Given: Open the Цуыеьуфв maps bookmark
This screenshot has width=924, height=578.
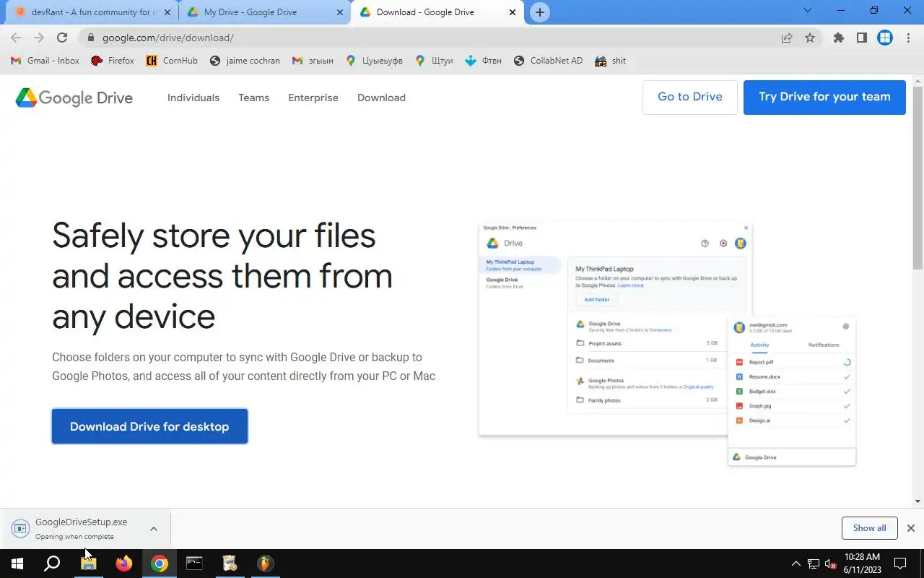Looking at the screenshot, I should (374, 61).
